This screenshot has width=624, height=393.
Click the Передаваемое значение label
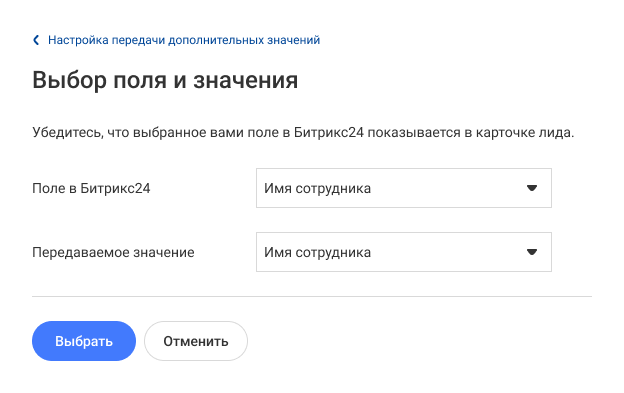(x=113, y=252)
